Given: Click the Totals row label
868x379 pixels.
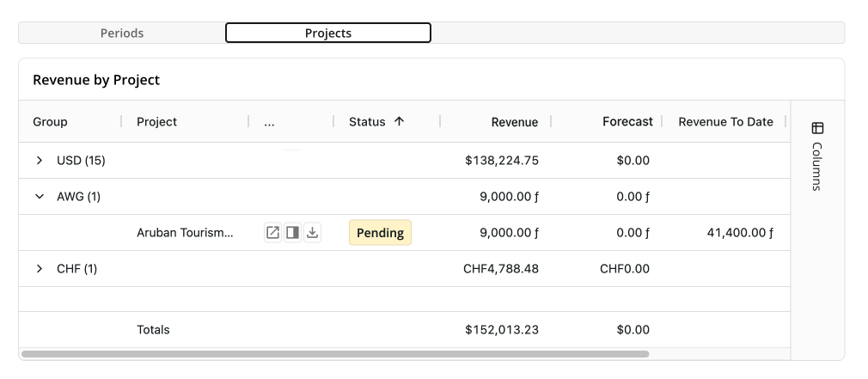Looking at the screenshot, I should [x=153, y=330].
